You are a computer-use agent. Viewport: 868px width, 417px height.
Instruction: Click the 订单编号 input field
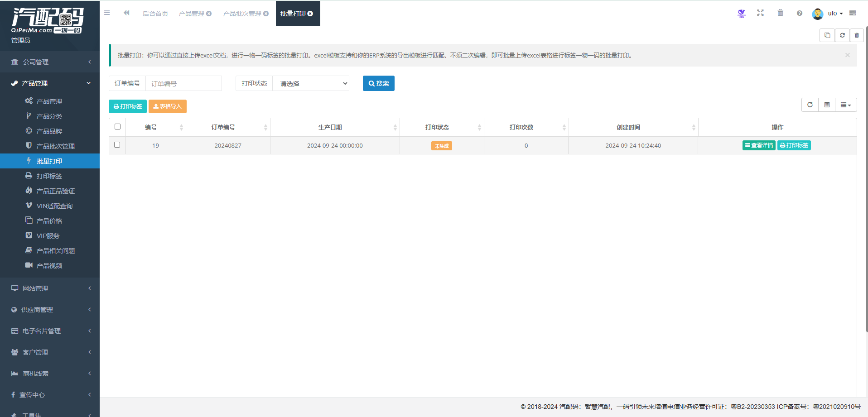(183, 84)
